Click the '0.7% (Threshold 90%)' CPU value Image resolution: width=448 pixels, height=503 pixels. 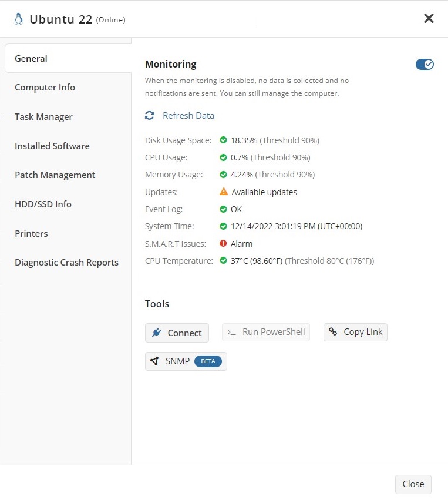pyautogui.click(x=271, y=157)
